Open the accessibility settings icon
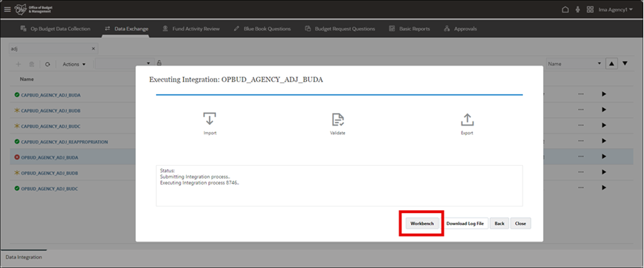The width and height of the screenshot is (644, 268). [577, 9]
